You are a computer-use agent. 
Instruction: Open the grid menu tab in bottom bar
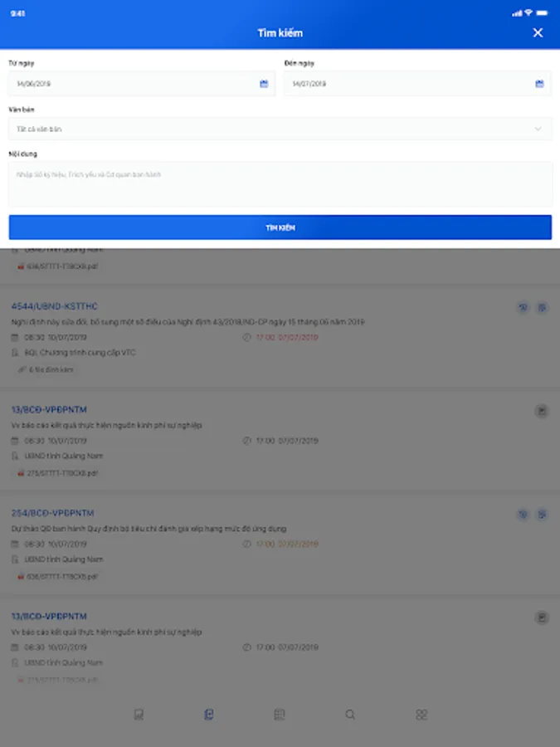coord(421,714)
